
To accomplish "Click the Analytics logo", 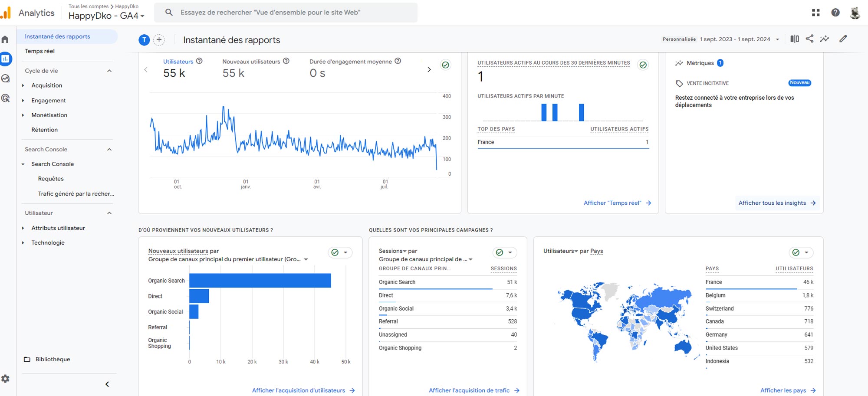I will click(x=6, y=13).
